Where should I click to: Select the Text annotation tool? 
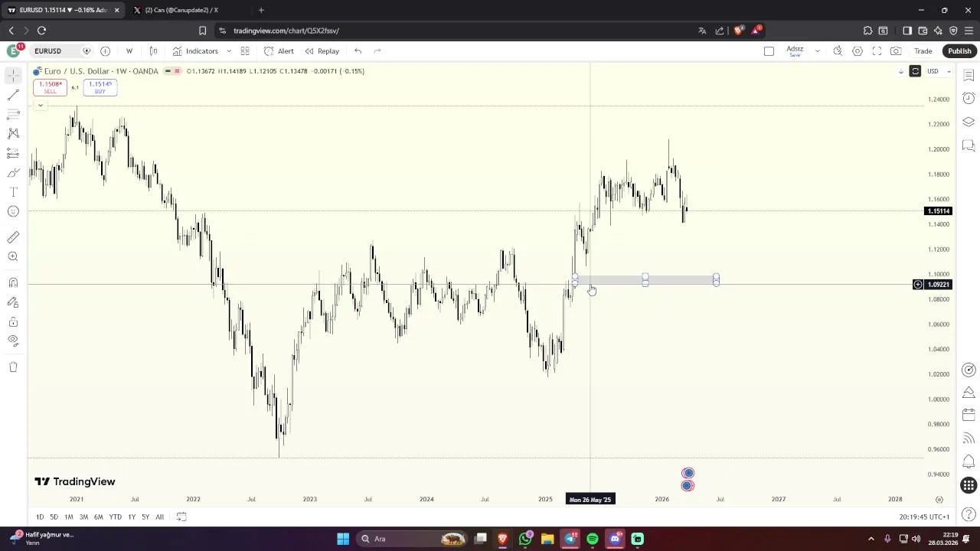pos(13,192)
